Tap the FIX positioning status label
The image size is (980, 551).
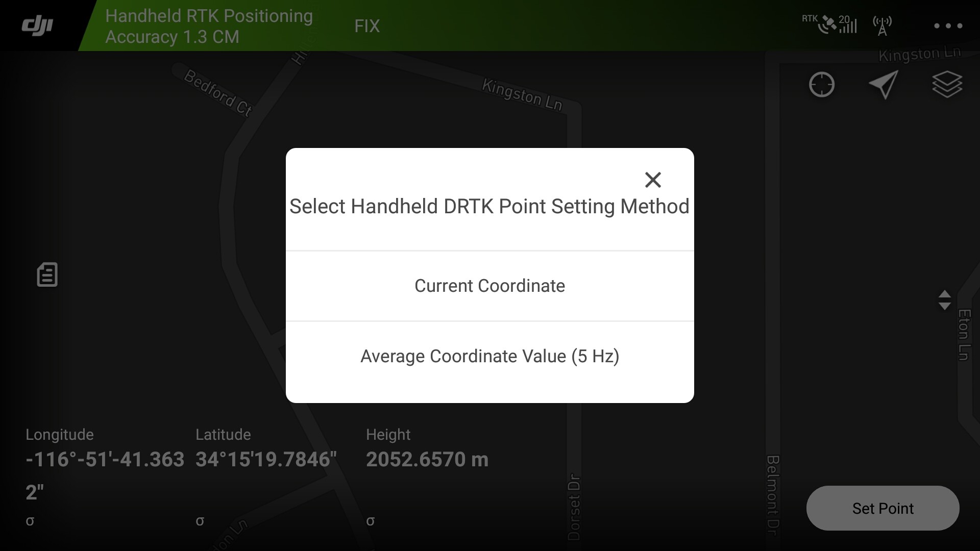click(x=365, y=26)
